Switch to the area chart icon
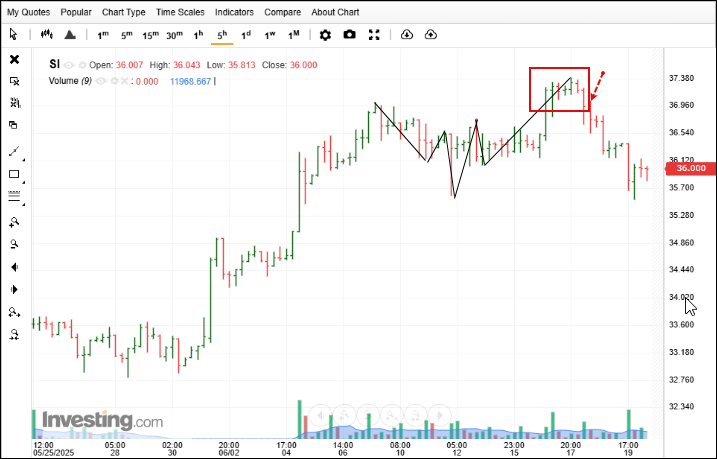Viewport: 717px width, 459px height. click(70, 34)
